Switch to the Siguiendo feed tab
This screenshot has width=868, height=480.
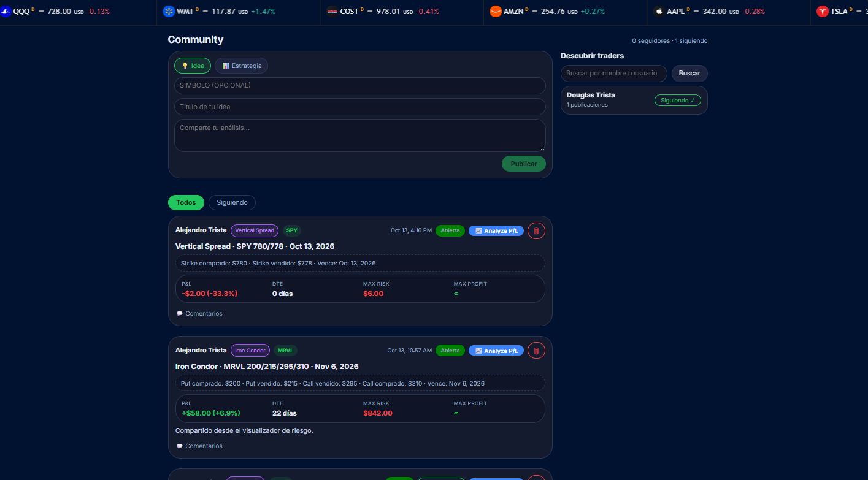click(232, 202)
